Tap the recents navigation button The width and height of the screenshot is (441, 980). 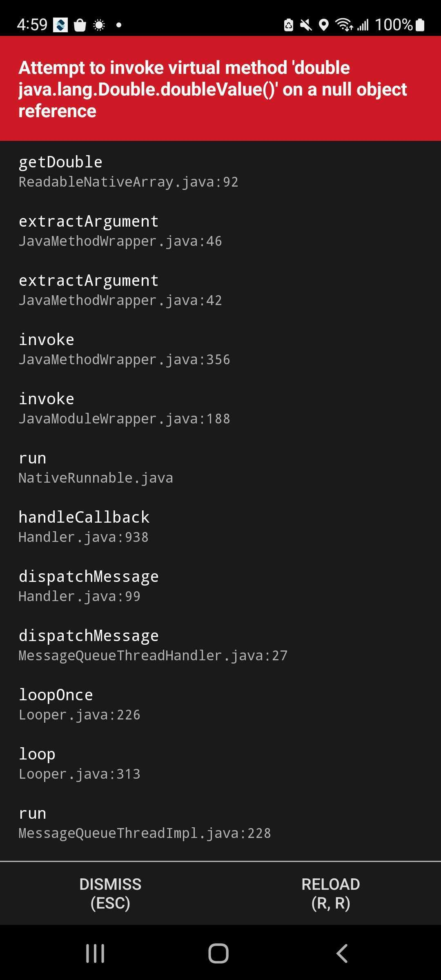[95, 954]
